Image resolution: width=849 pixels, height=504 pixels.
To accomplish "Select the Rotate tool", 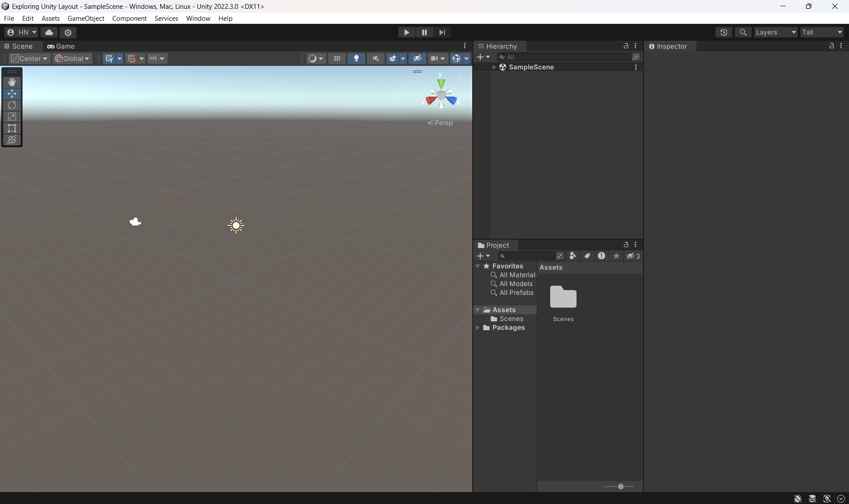I will (12, 105).
